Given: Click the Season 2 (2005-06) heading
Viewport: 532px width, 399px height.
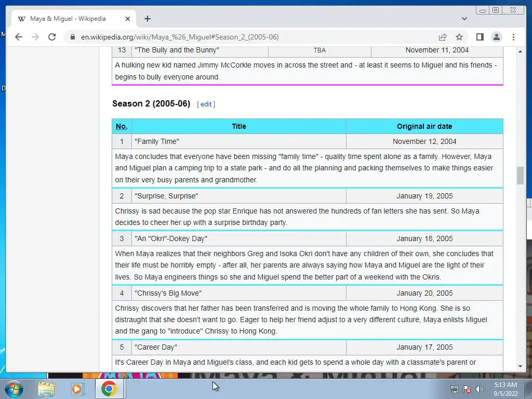Looking at the screenshot, I should click(x=151, y=103).
